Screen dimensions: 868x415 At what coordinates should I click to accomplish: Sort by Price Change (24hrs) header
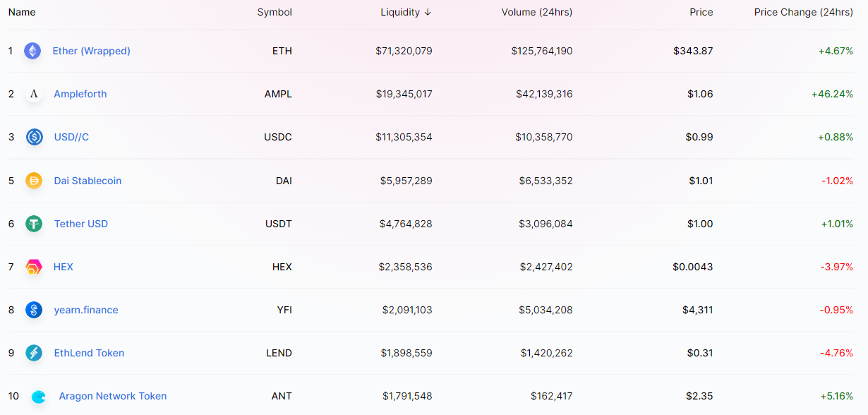(803, 12)
